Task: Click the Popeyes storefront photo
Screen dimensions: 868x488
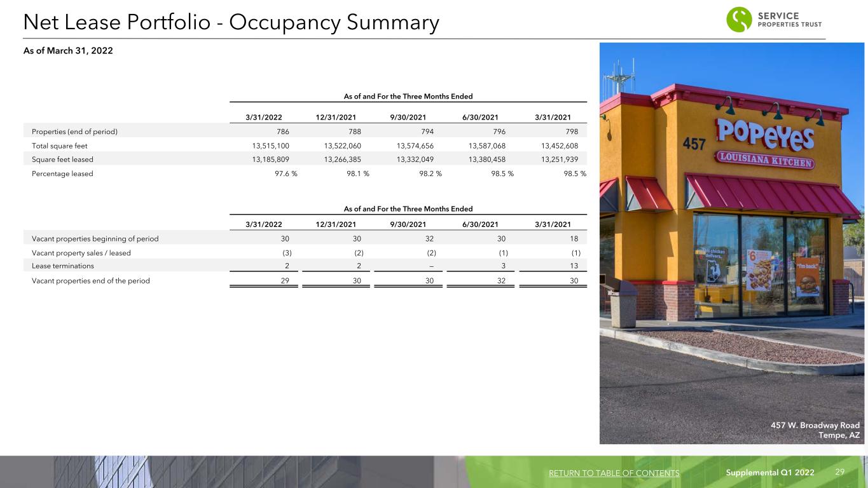Action: pyautogui.click(x=731, y=243)
